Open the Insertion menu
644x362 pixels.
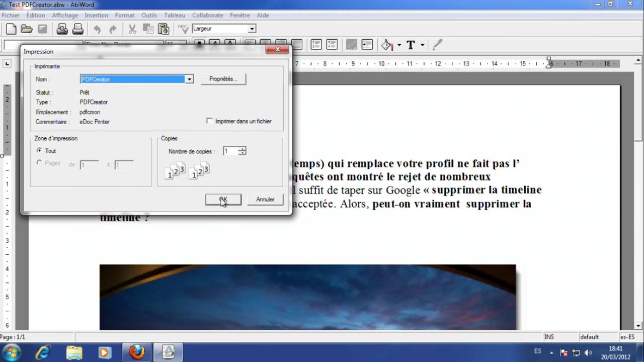(96, 15)
